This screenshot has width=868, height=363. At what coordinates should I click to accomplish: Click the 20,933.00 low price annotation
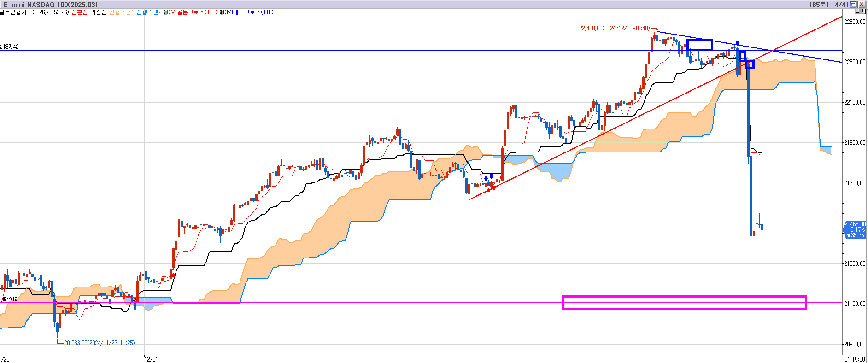point(99,343)
